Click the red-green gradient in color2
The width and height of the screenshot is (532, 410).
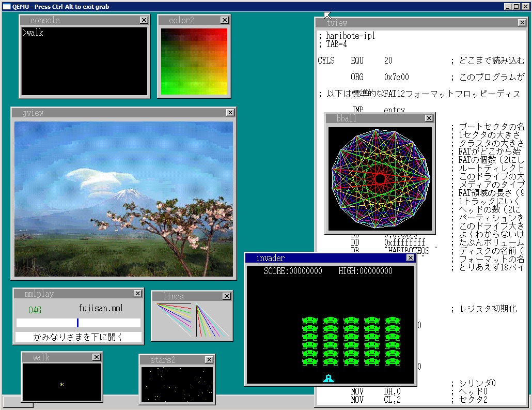pyautogui.click(x=194, y=62)
